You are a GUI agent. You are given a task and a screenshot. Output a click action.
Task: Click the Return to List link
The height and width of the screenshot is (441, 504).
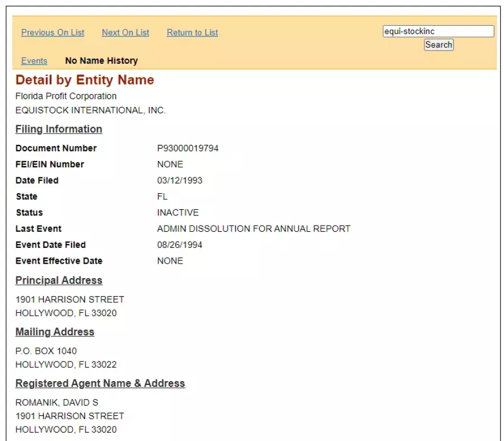(x=192, y=32)
